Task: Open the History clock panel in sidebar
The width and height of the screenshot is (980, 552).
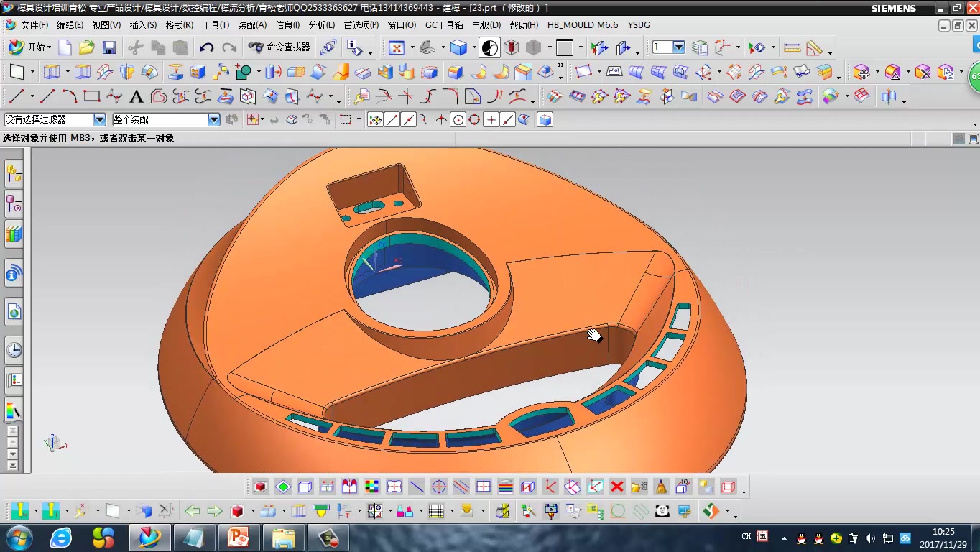Action: pyautogui.click(x=14, y=350)
